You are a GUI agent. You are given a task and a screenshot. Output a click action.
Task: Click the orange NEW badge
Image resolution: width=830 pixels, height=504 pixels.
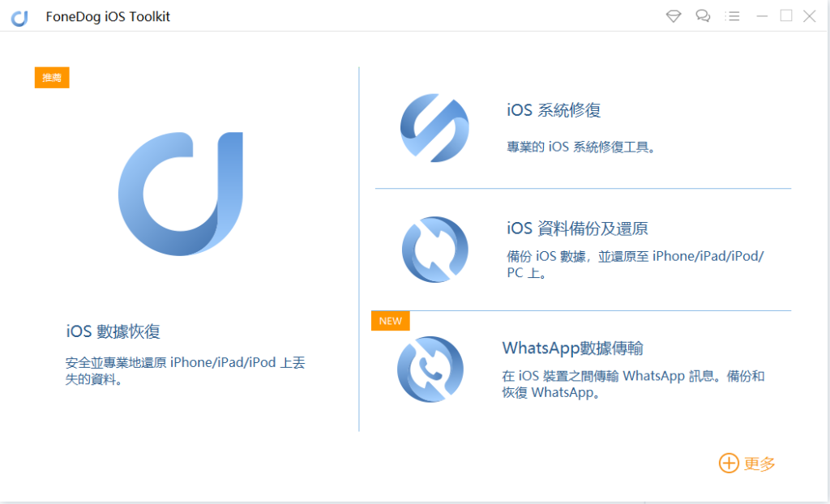point(391,321)
